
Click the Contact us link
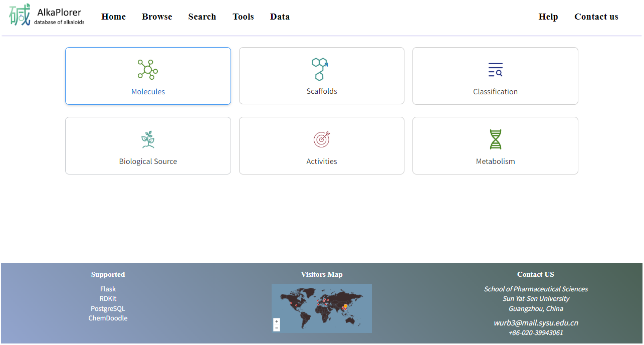(x=596, y=17)
